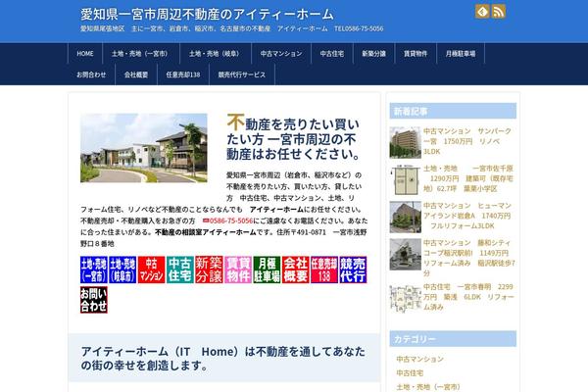The width and height of the screenshot is (588, 392).
Task: Click the blue 土地・売地(一宮市) banner icon
Action: (x=94, y=269)
